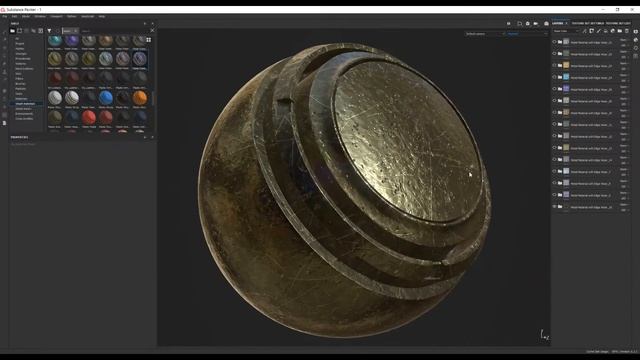Open the shader settings sphere dock icon

click(x=636, y=40)
